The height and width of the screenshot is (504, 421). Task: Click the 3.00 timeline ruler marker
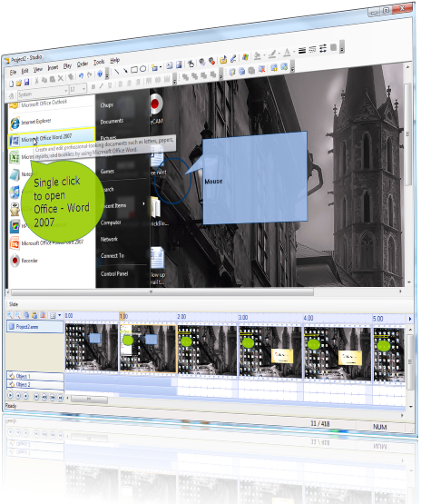point(243,317)
